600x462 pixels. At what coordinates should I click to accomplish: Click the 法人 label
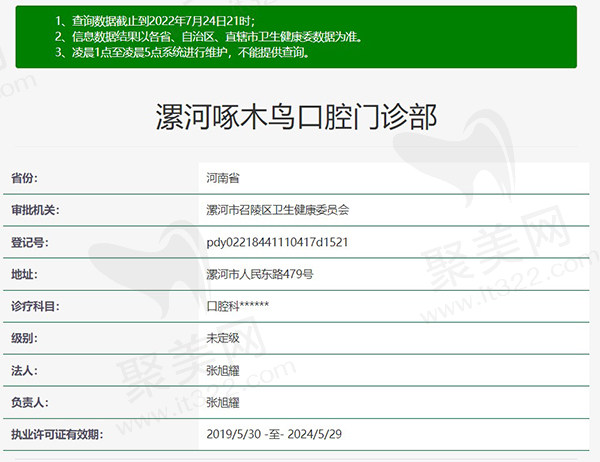(24, 371)
